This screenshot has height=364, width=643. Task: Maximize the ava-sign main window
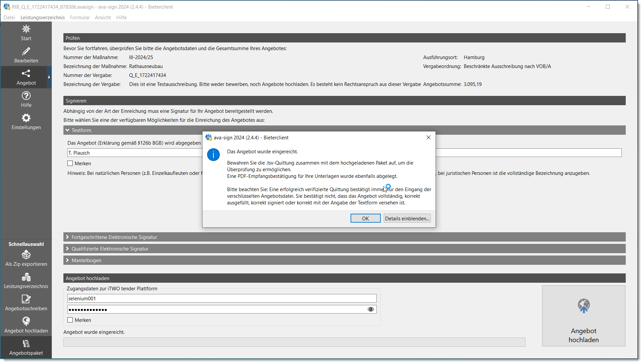(607, 7)
